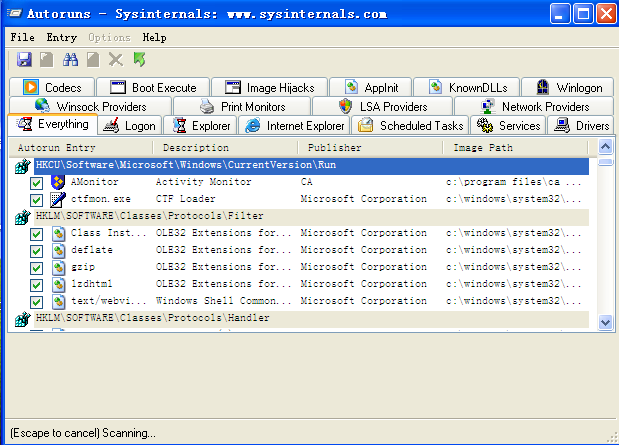The image size is (619, 445).
Task: Open the Help menu
Action: point(154,38)
